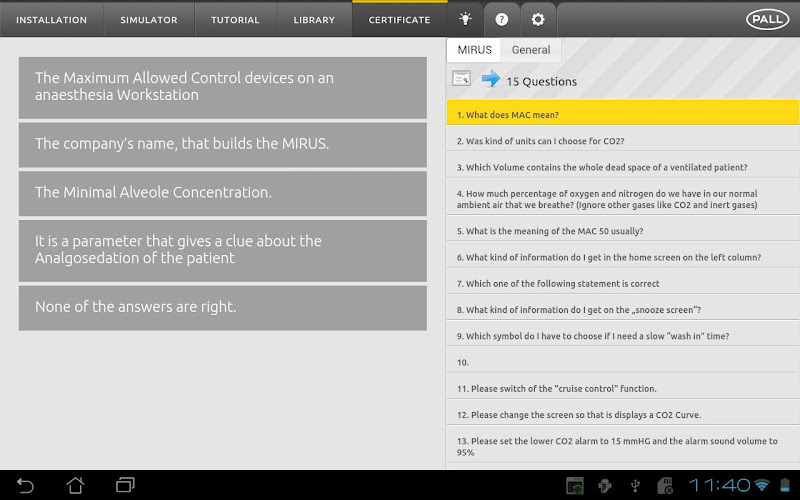
Task: Click the blue arrow next to 15 Questions
Action: 490,80
